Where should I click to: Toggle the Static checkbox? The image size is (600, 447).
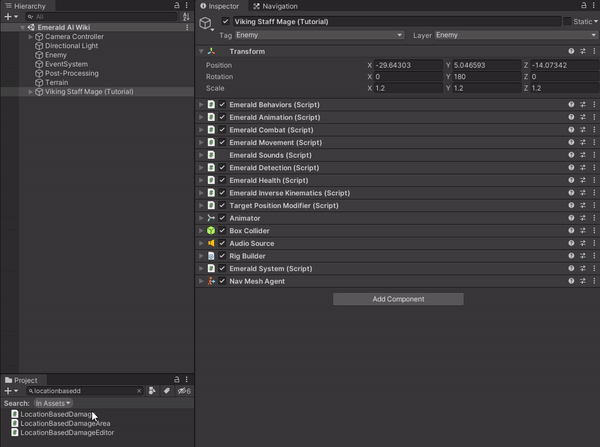(568, 21)
